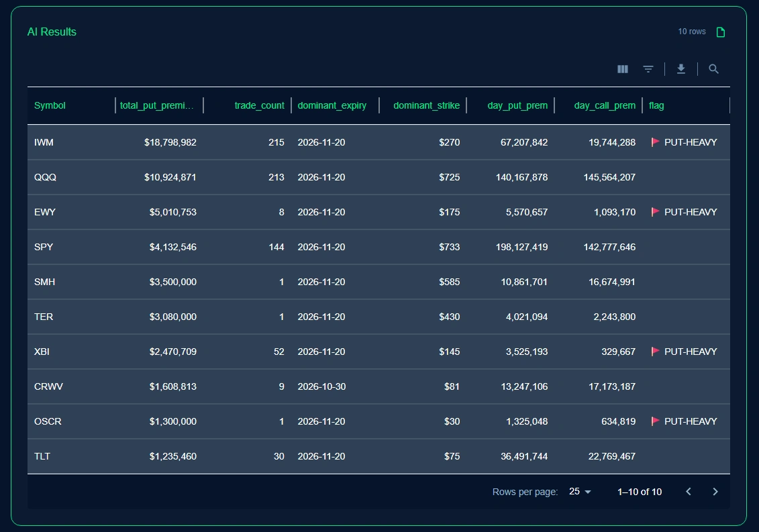Click PUT-HEAVY label in the OSCR row
Image resolution: width=759 pixels, height=532 pixels.
point(691,421)
